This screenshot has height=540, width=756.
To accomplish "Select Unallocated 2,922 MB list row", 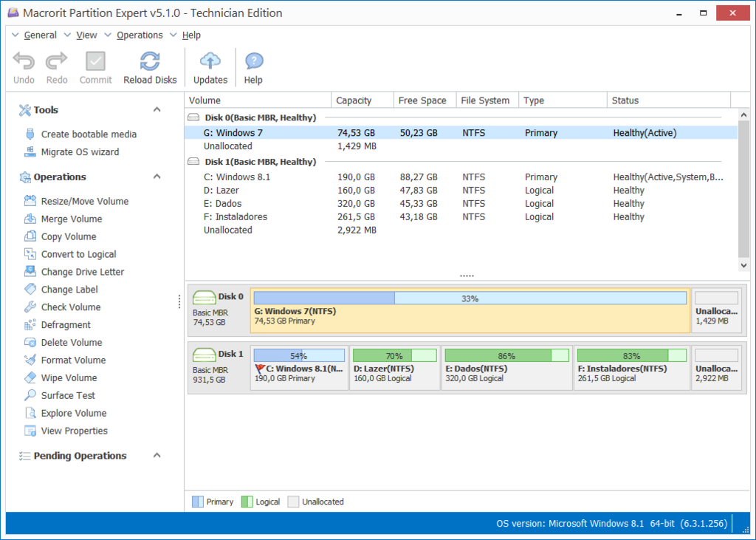I will [461, 230].
